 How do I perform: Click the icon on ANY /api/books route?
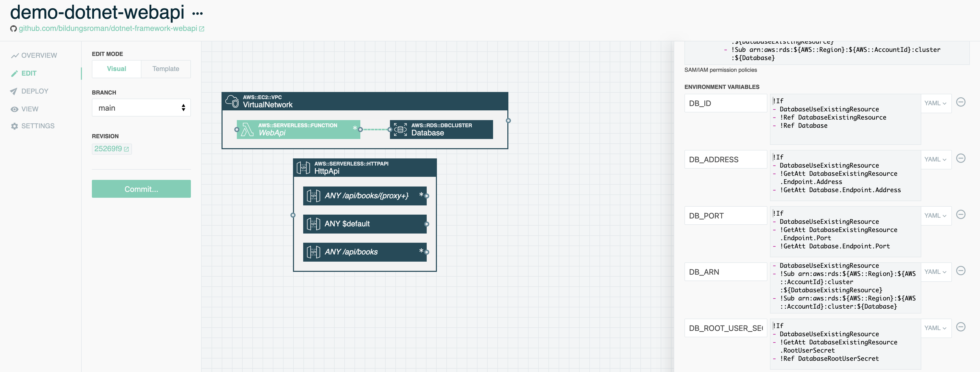(x=313, y=252)
